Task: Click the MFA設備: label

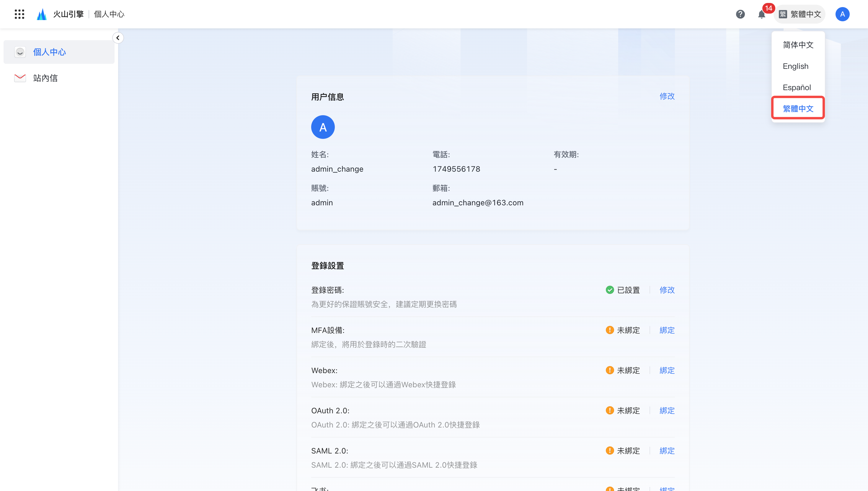Action: pyautogui.click(x=327, y=330)
